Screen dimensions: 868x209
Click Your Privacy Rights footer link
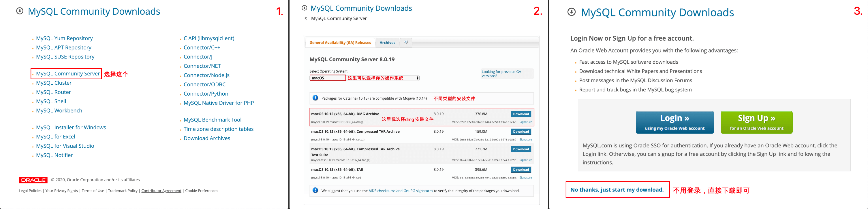click(x=61, y=191)
